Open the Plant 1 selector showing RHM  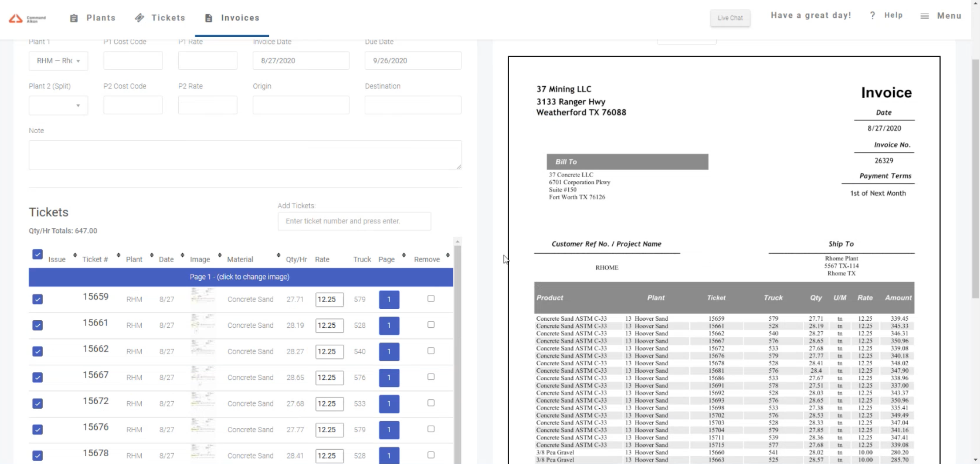(58, 61)
